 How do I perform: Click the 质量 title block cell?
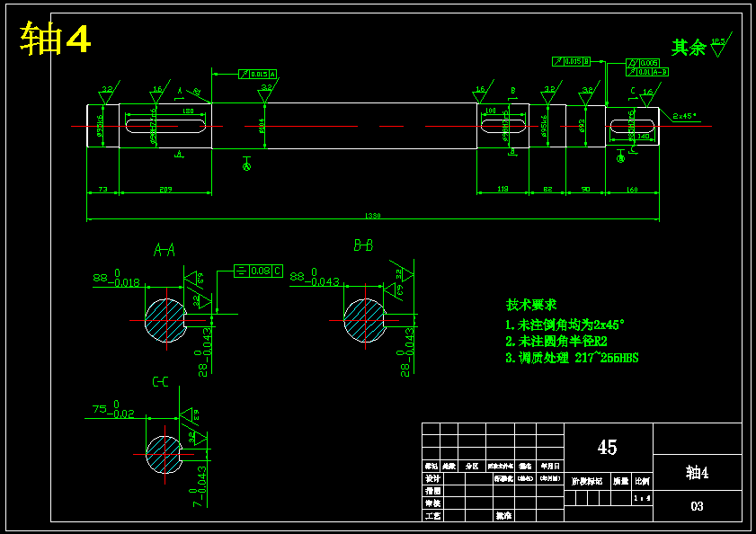tap(621, 481)
